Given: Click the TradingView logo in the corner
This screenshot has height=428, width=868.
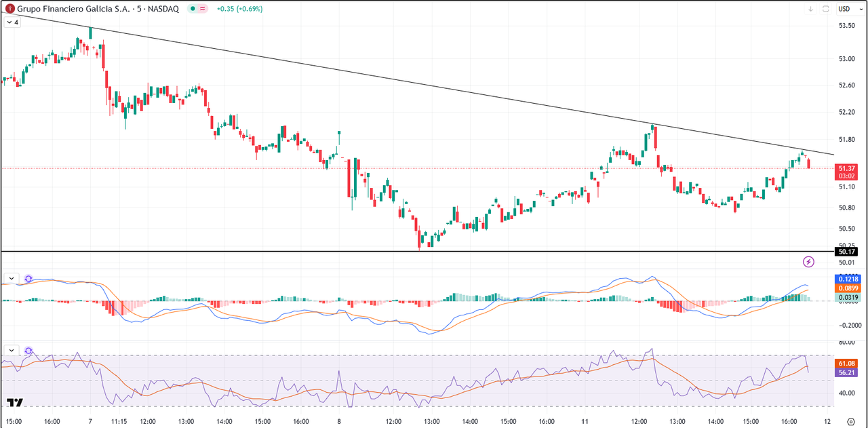Looking at the screenshot, I should coord(15,403).
